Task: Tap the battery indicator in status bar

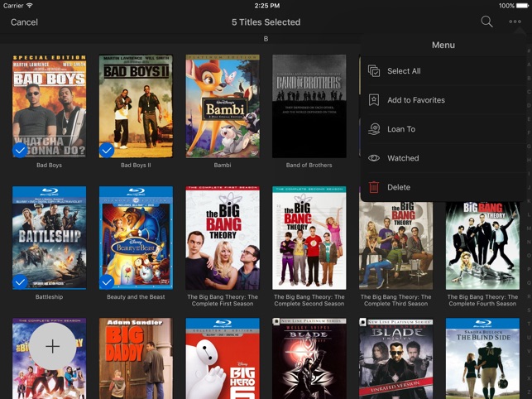Action: [522, 6]
